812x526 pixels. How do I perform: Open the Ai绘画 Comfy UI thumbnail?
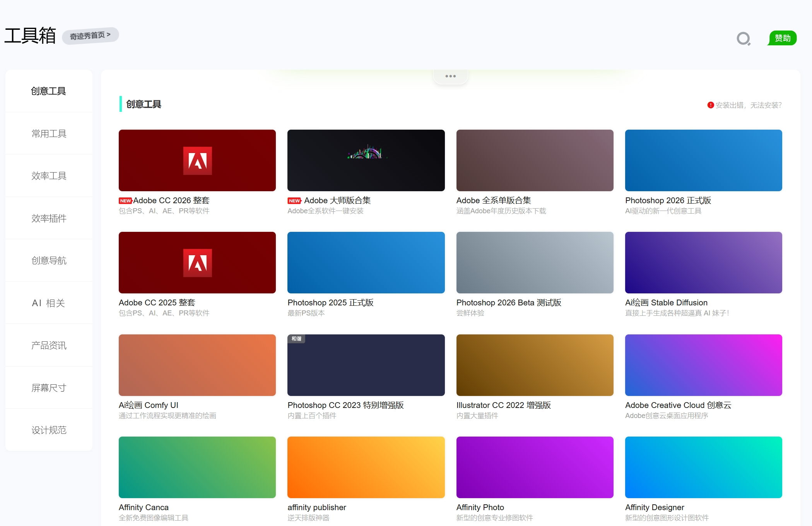[x=197, y=365]
